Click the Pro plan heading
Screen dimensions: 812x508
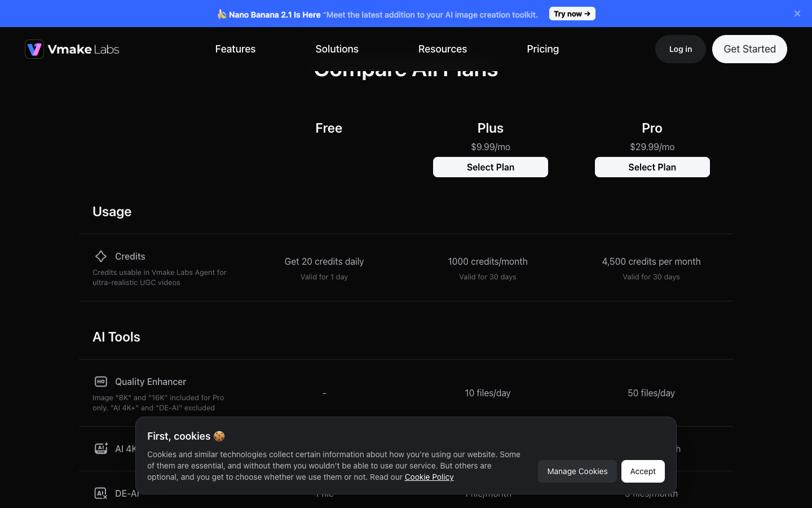pyautogui.click(x=652, y=128)
